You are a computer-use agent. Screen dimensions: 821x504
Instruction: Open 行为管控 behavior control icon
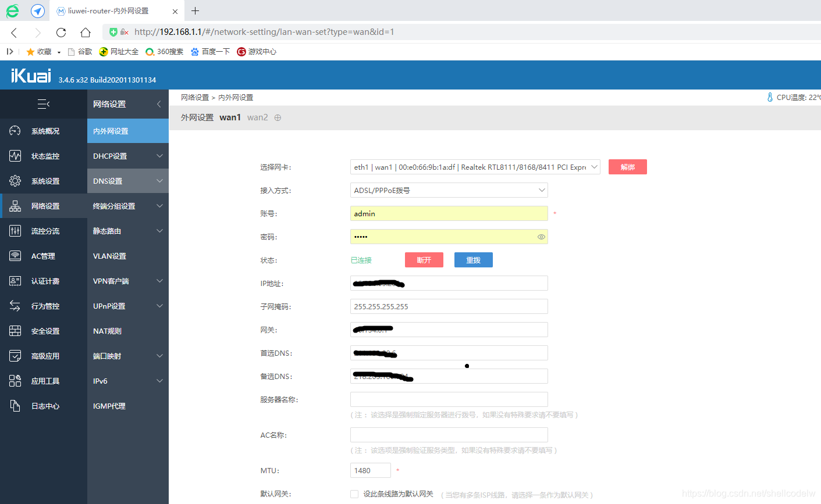[15, 306]
